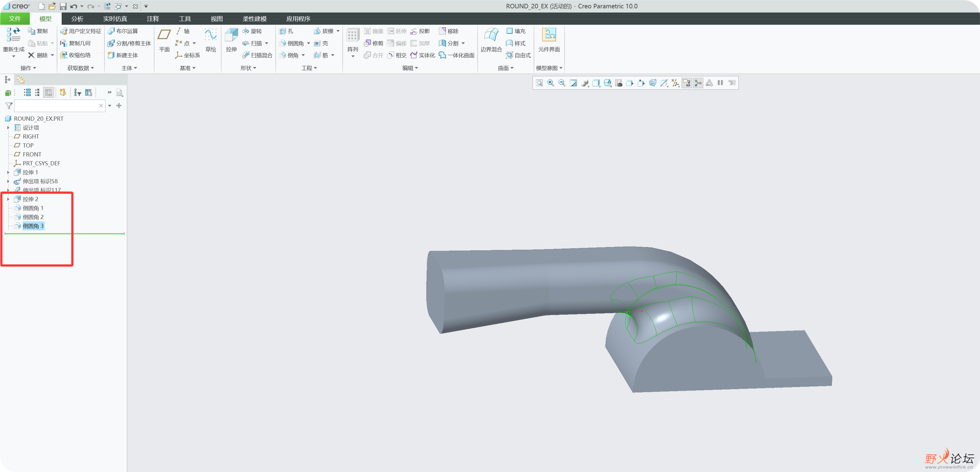Image resolution: width=980 pixels, height=472 pixels.
Task: Open the Boundary Blend (边界混合) tool
Action: pyautogui.click(x=491, y=40)
